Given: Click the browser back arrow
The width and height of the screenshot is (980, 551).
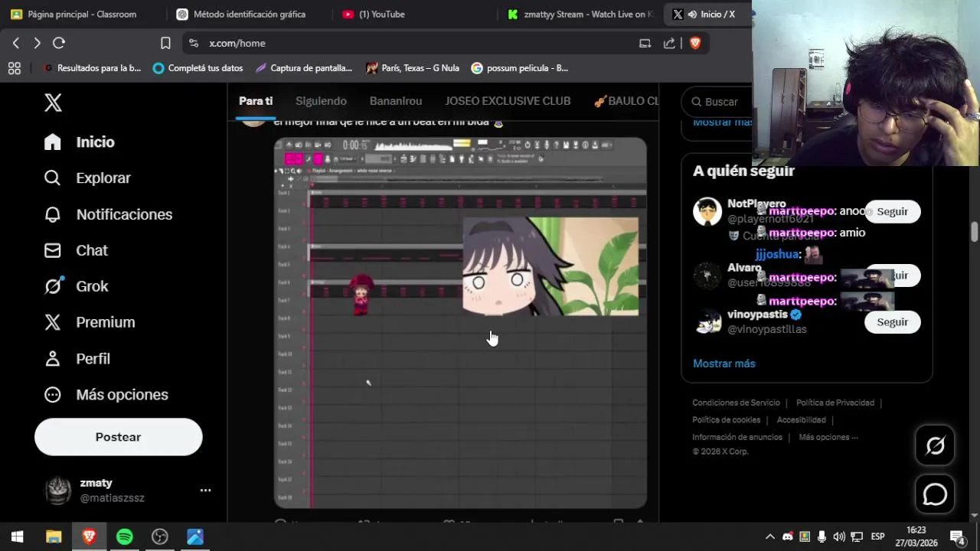Looking at the screenshot, I should pos(16,43).
